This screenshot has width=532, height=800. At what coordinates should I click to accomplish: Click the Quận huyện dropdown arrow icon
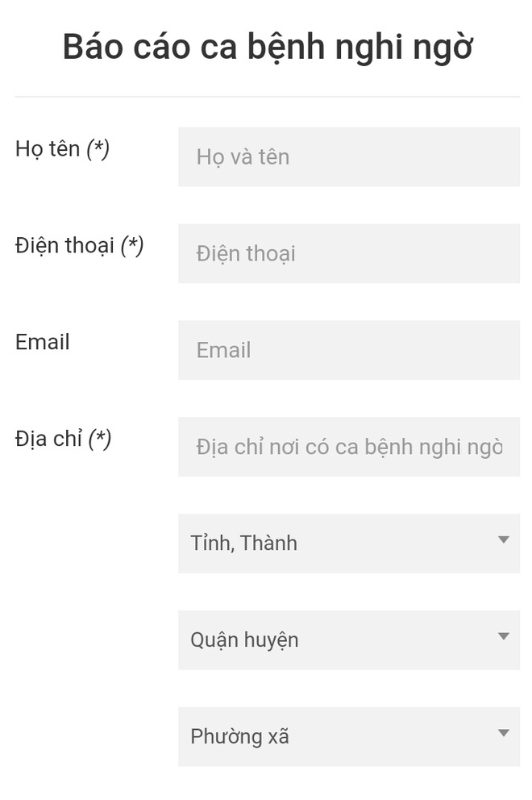504,637
